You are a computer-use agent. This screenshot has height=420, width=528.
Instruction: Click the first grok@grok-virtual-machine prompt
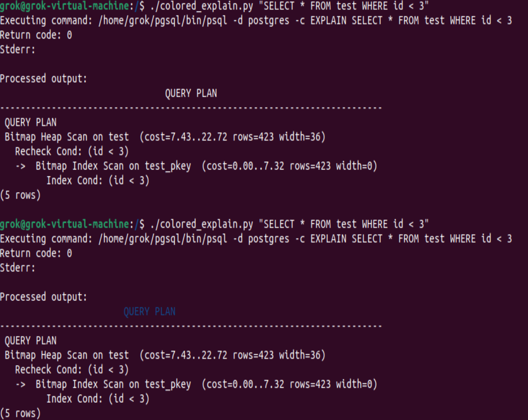click(x=65, y=6)
